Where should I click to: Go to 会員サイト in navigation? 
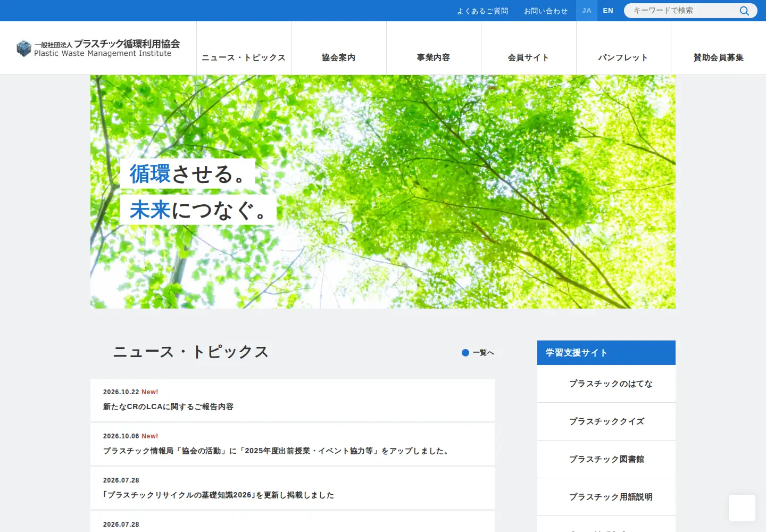529,48
